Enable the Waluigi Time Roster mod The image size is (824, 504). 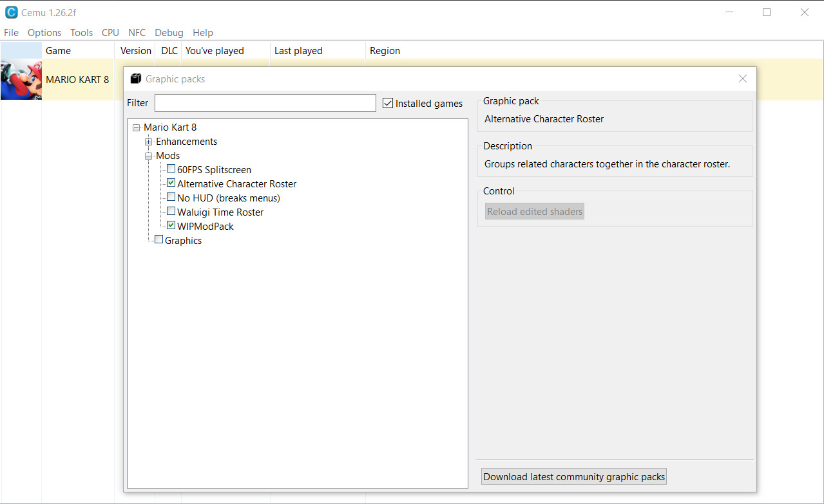click(171, 210)
